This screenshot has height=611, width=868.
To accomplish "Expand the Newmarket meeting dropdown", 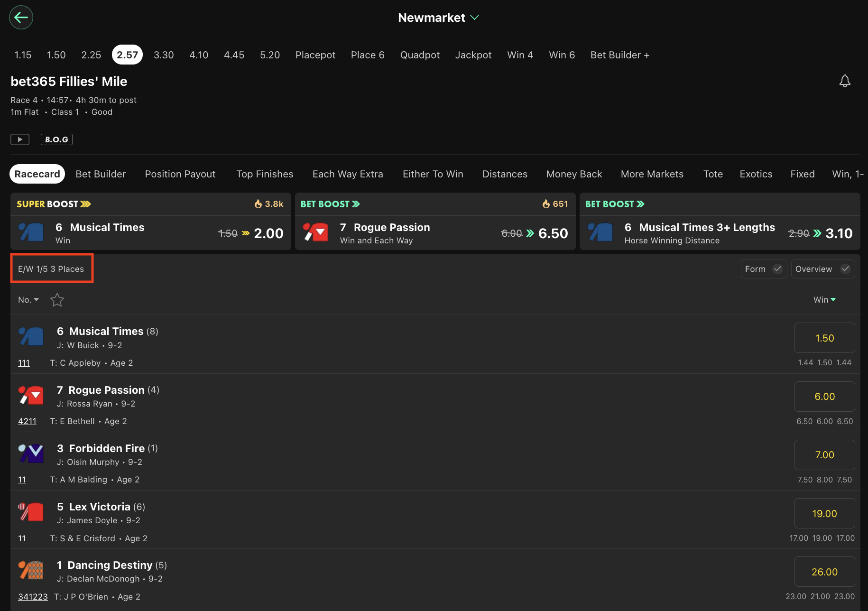I will coord(438,18).
